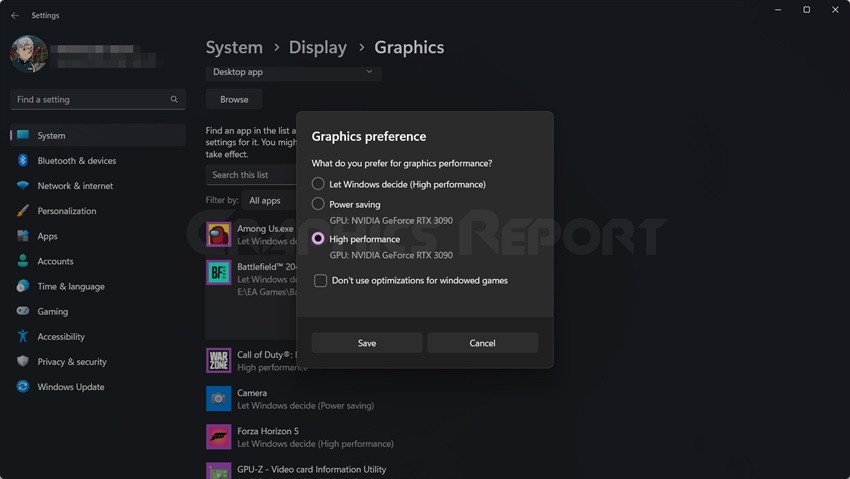Open Apps settings

[x=98, y=236]
